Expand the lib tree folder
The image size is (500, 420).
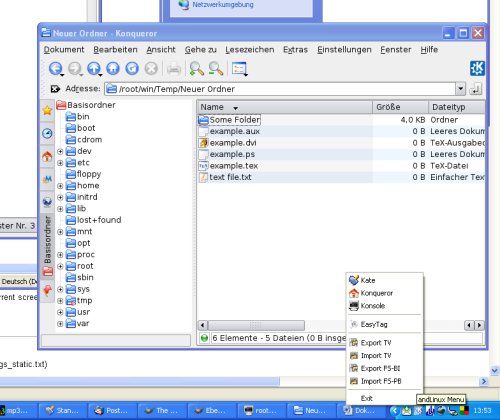tap(60, 209)
